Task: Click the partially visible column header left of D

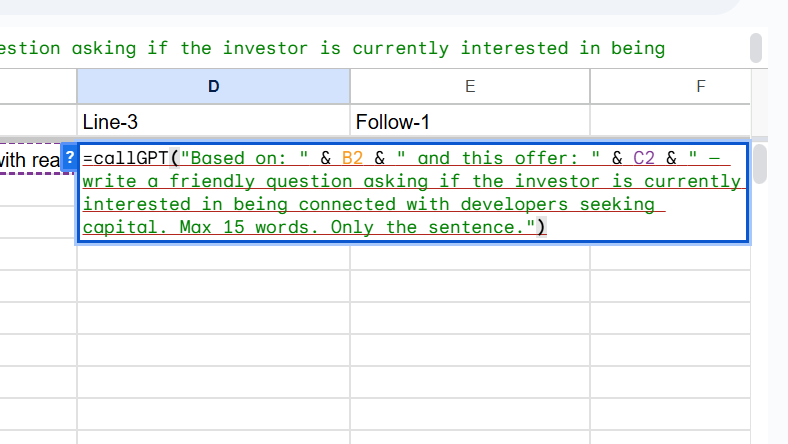Action: point(38,87)
